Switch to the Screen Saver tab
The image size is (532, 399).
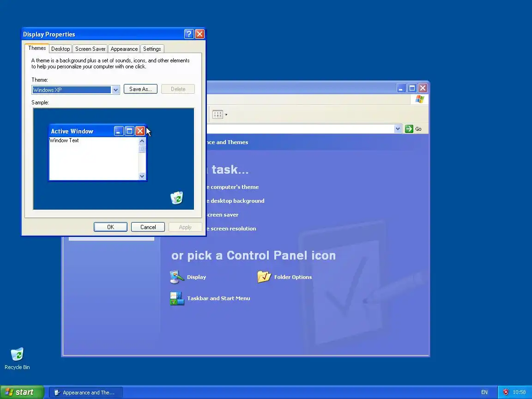point(90,49)
